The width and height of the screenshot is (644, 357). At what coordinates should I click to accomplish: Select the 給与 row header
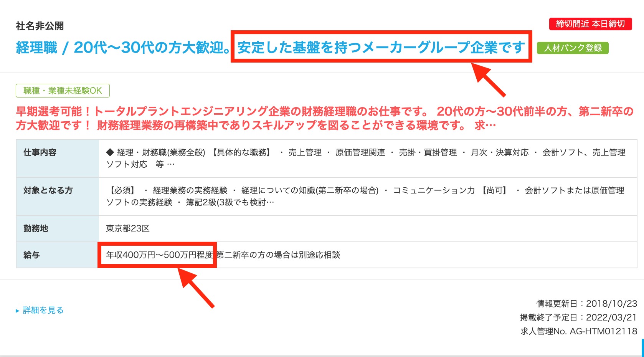(x=31, y=255)
